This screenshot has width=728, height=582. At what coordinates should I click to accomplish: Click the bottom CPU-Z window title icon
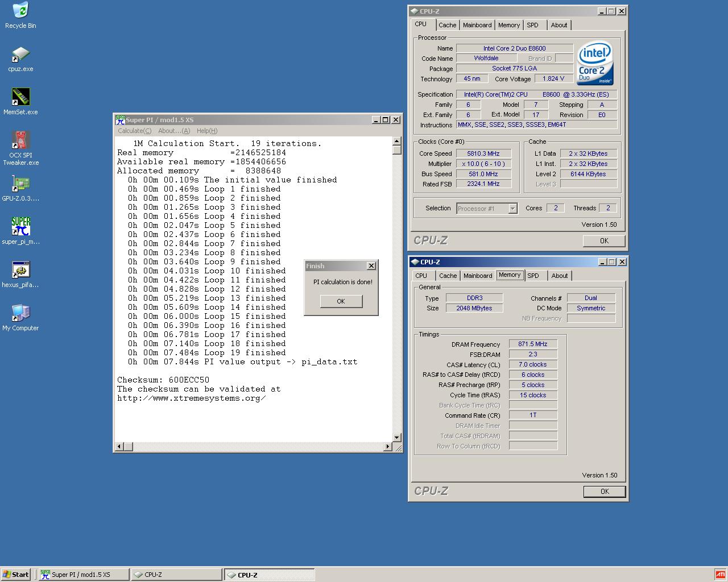click(415, 261)
